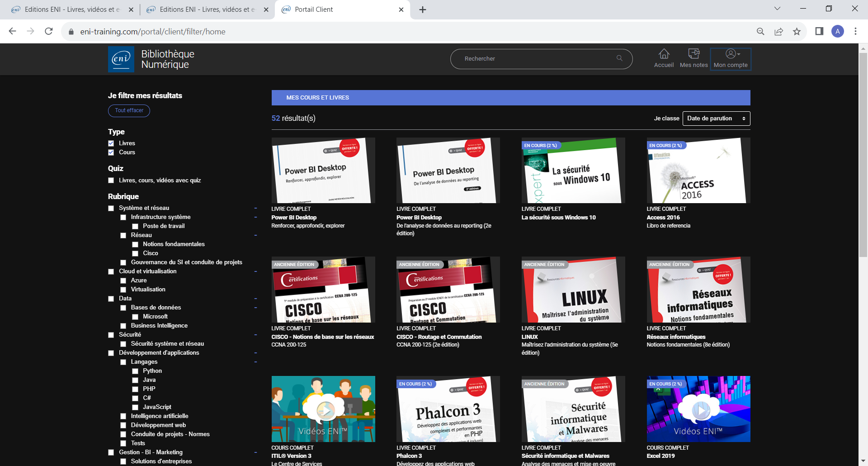Switch to the second Editions ENI tab

pyautogui.click(x=208, y=10)
